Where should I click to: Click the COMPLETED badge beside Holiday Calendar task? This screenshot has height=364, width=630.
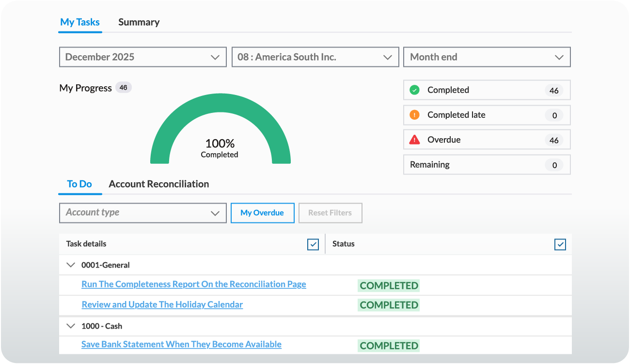coord(388,305)
